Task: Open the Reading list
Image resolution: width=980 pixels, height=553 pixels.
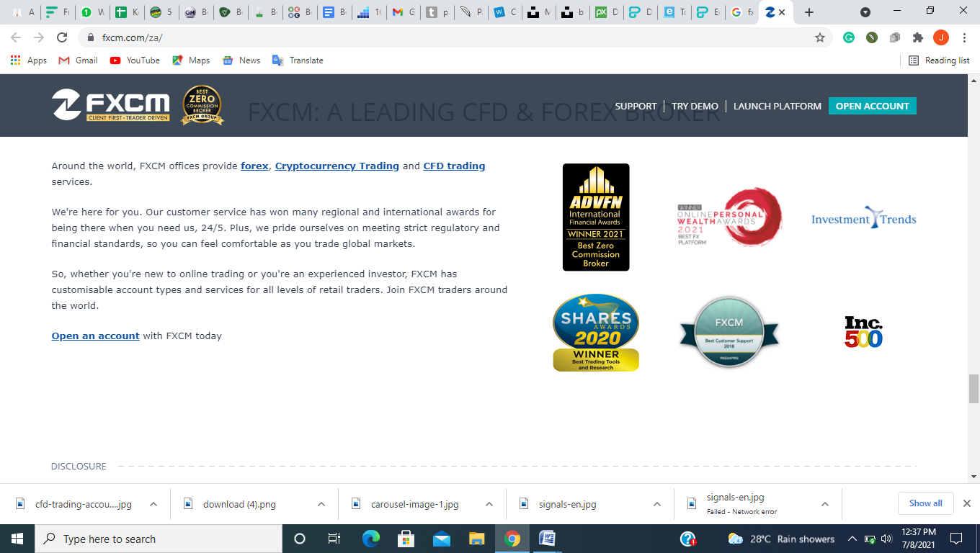Action: click(939, 60)
